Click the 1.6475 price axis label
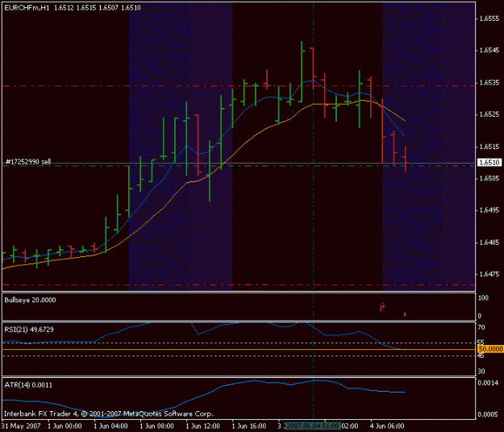 coord(489,274)
